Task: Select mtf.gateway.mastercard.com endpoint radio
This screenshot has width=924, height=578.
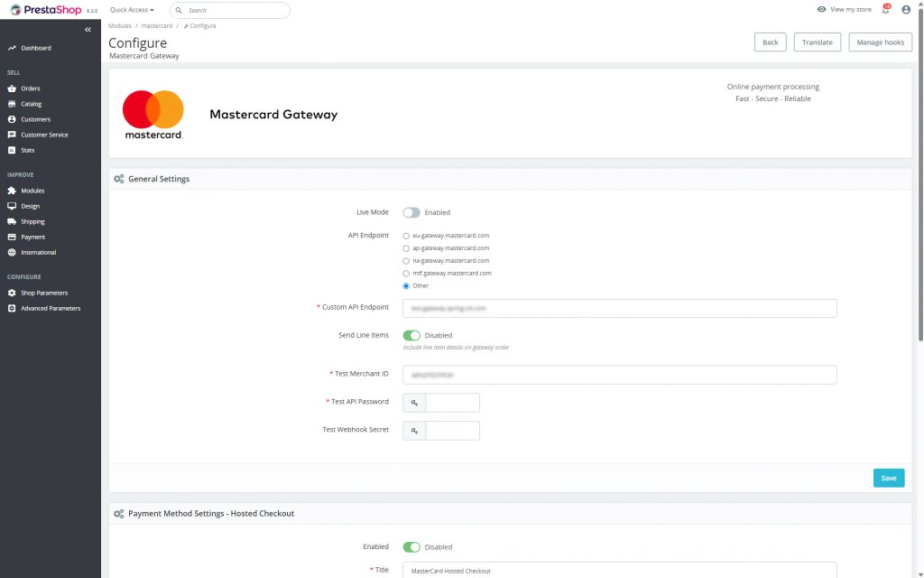Action: 406,274
